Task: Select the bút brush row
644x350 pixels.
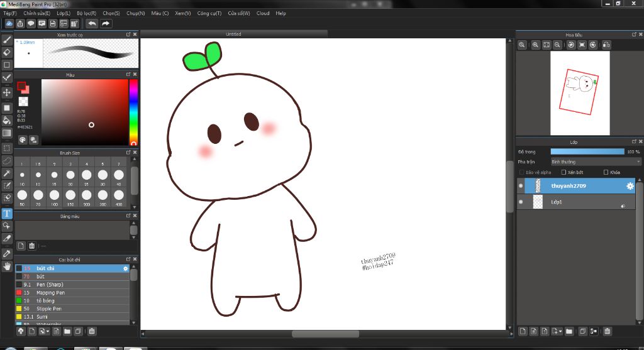Action: tap(72, 276)
